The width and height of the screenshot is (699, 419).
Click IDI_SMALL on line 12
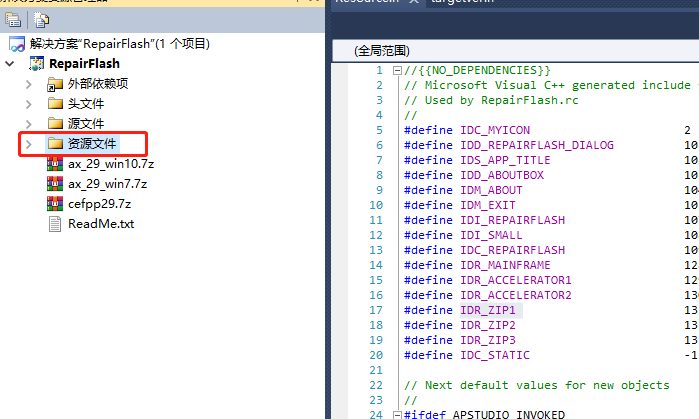[491, 235]
